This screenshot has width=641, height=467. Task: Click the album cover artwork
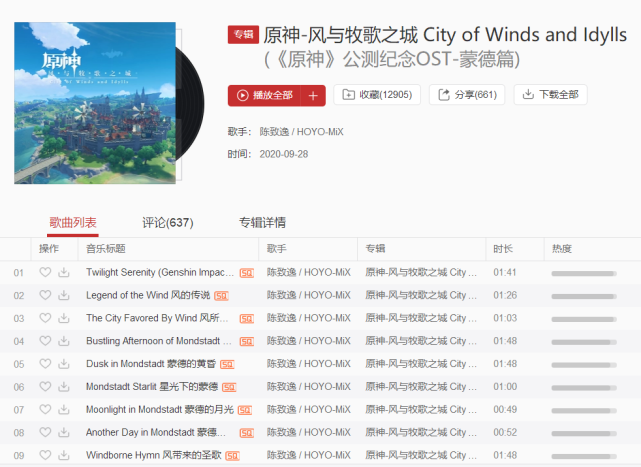click(x=95, y=103)
